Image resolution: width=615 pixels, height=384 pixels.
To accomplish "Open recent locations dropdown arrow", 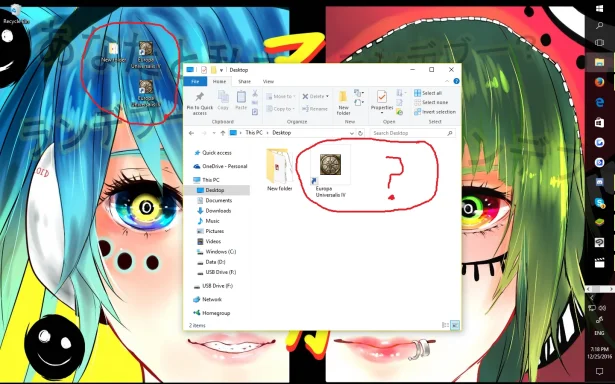I will tap(214, 133).
